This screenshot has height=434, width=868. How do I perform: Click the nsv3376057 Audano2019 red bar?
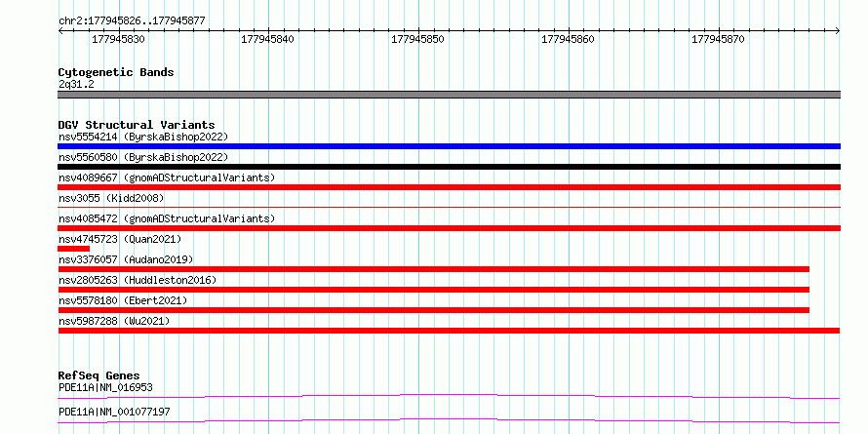tap(433, 269)
